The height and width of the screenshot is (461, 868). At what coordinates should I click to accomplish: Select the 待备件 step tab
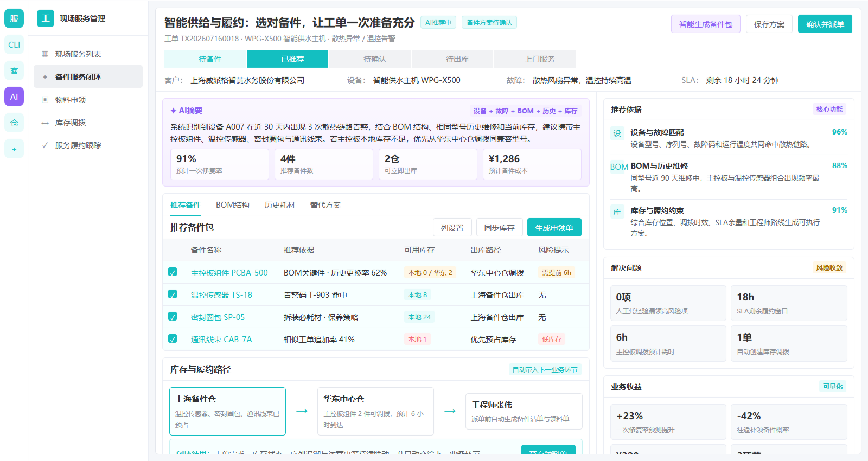[206, 59]
